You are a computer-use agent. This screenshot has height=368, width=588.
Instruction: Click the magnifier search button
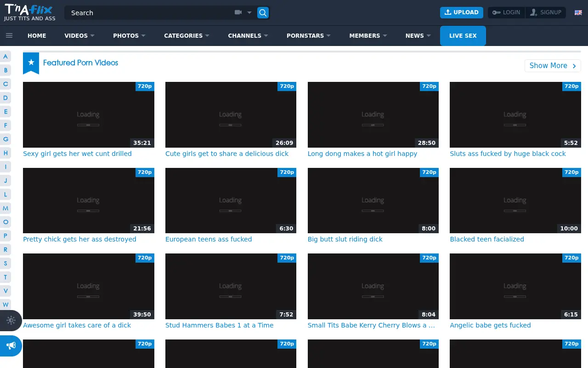pos(263,13)
